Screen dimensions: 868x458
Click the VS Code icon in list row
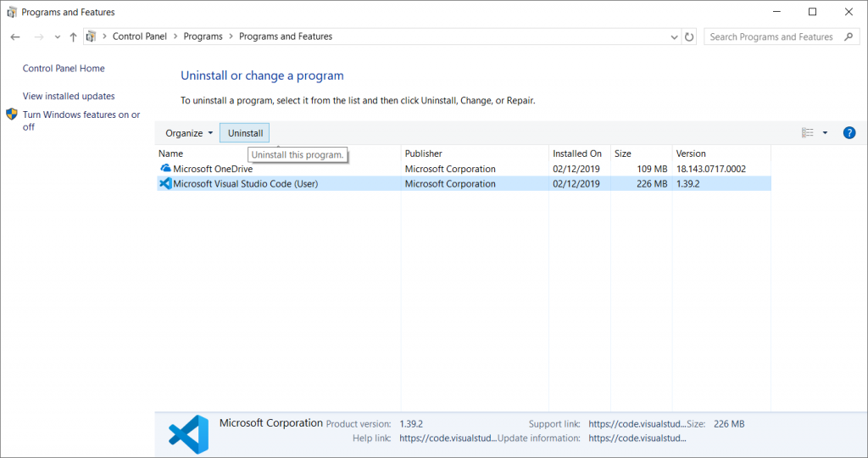pos(165,183)
